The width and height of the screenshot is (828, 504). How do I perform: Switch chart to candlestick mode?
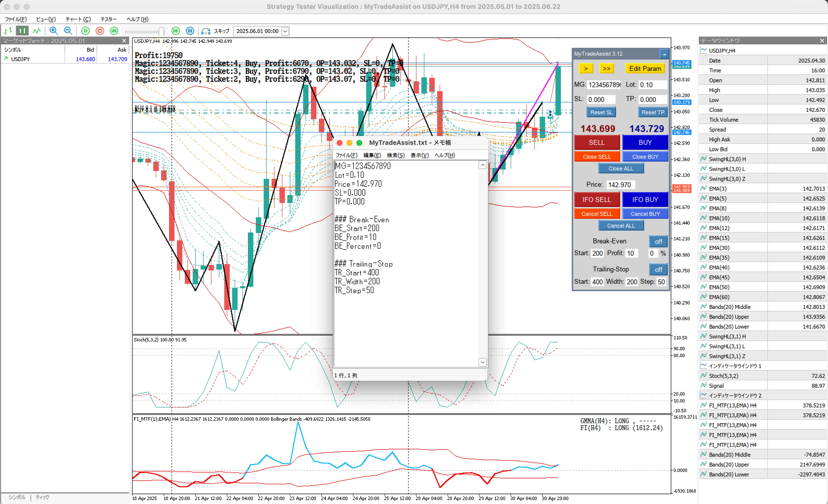click(x=22, y=31)
